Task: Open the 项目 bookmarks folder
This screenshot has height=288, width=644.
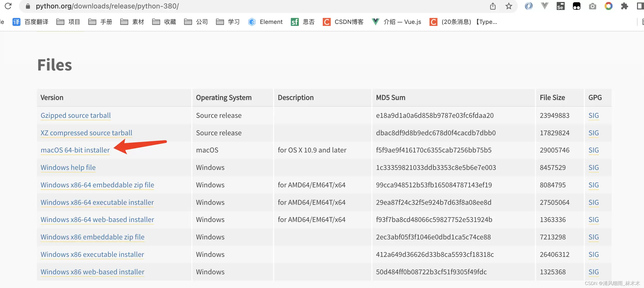Action: 68,22
